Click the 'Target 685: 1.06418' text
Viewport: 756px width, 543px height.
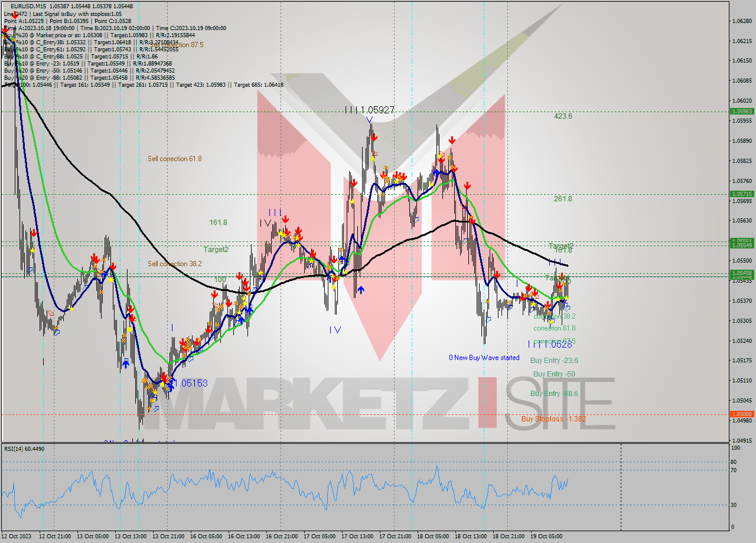259,85
